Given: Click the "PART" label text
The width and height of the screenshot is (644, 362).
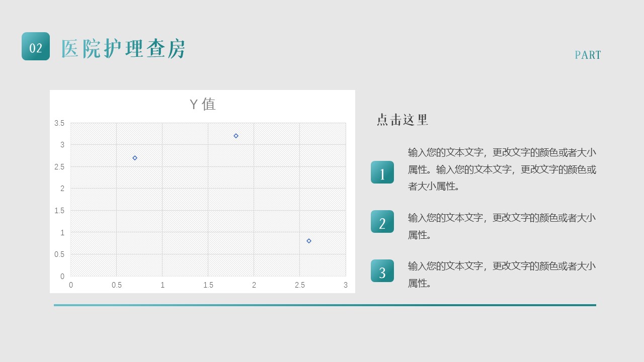Looking at the screenshot, I should 588,55.
